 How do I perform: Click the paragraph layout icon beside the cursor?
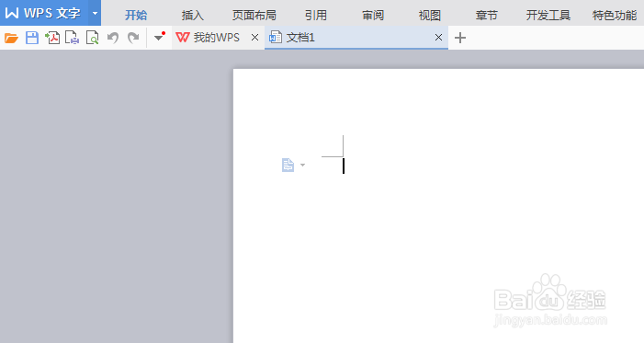[x=288, y=165]
